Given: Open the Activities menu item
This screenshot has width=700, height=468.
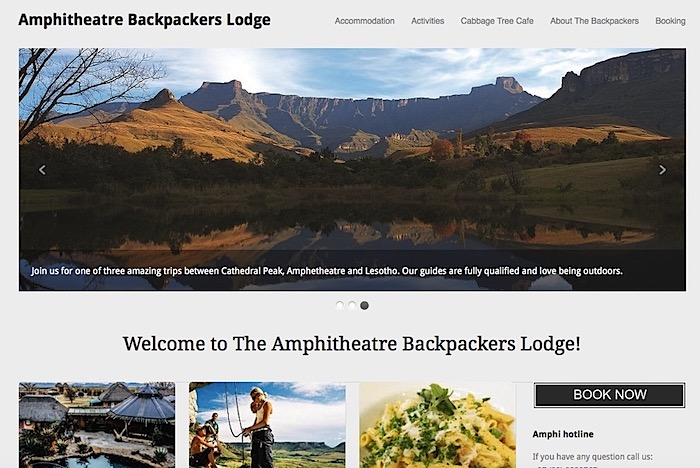Looking at the screenshot, I should click(x=427, y=21).
